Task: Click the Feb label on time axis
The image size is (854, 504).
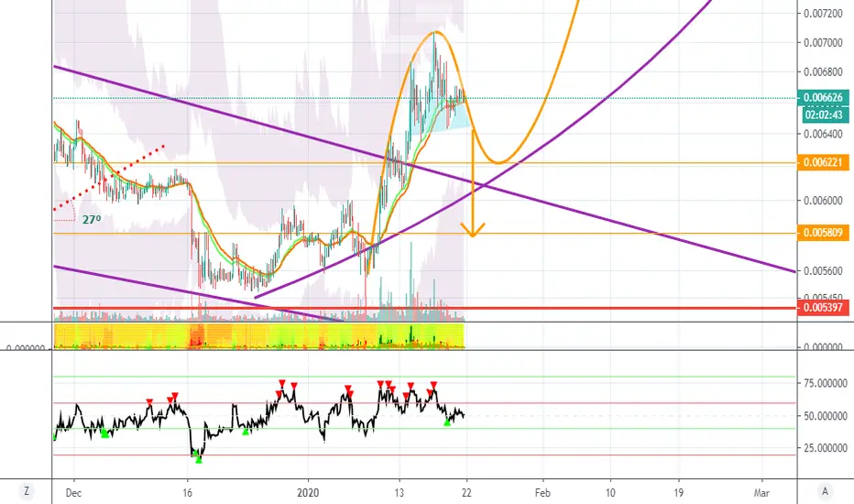Action: 542,493
